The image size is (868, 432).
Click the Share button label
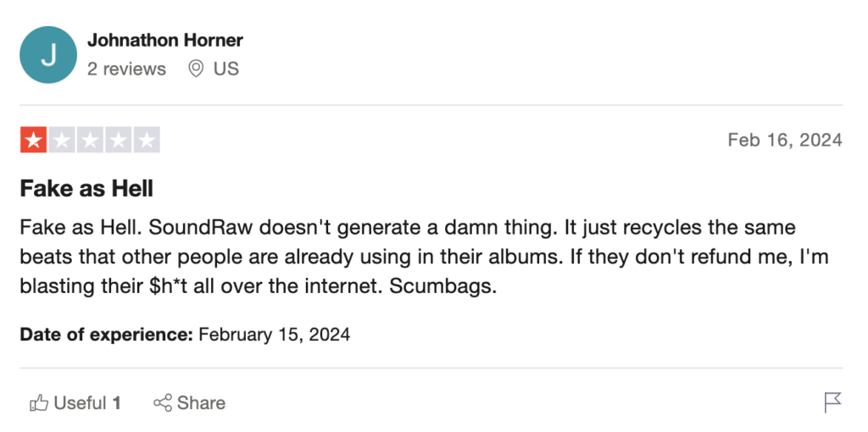pyautogui.click(x=201, y=402)
